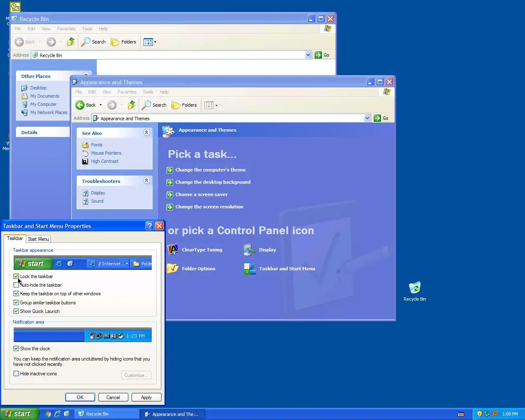Viewport: 525px width, 420px height.
Task: Open the Favorites menu in Recycle Bin window
Action: (66, 29)
